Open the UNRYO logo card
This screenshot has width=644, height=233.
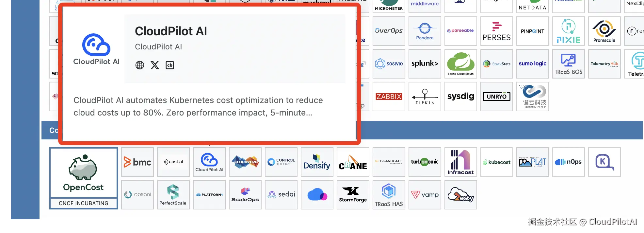497,97
